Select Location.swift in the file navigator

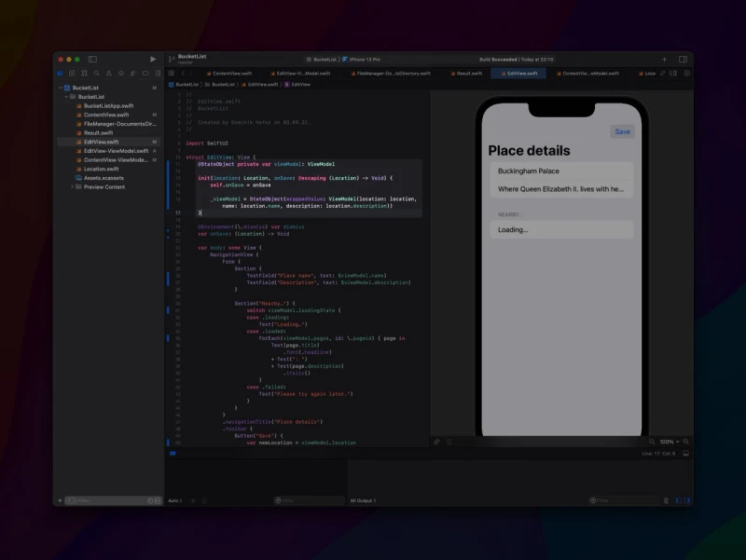(101, 169)
